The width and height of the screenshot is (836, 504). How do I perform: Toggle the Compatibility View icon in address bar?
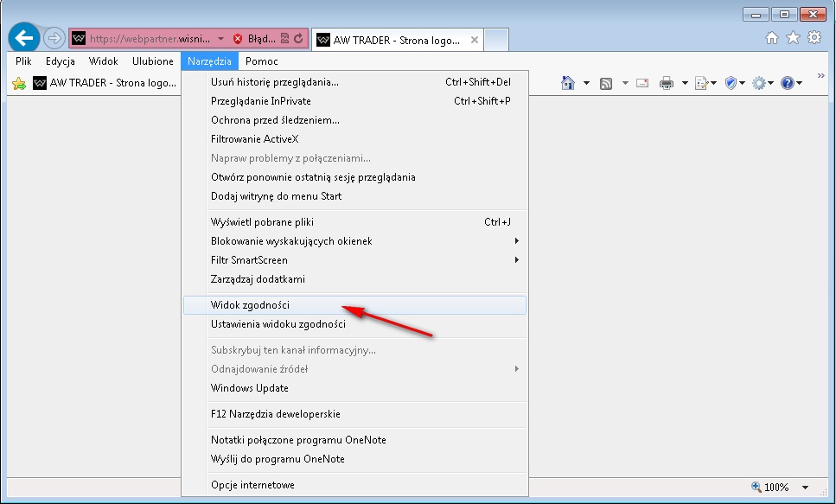click(284, 38)
